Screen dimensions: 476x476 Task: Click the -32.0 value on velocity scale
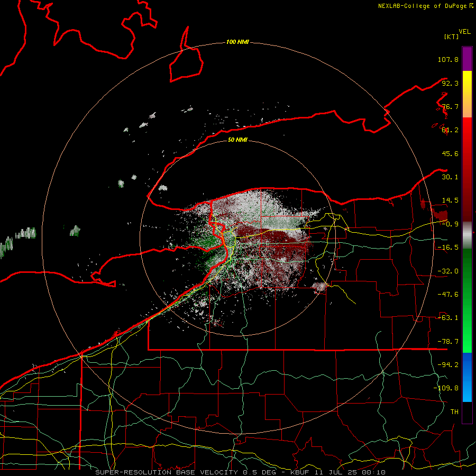click(448, 271)
